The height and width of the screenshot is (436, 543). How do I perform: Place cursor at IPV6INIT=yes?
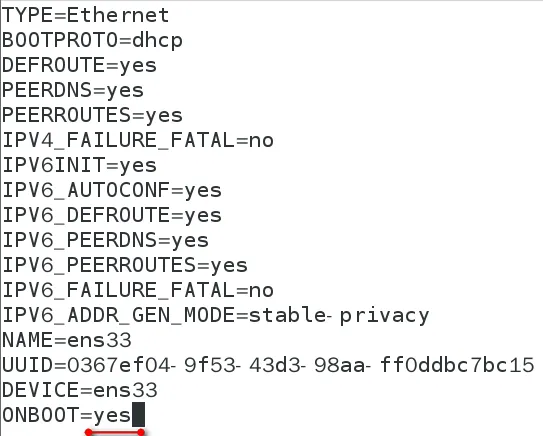click(x=79, y=166)
